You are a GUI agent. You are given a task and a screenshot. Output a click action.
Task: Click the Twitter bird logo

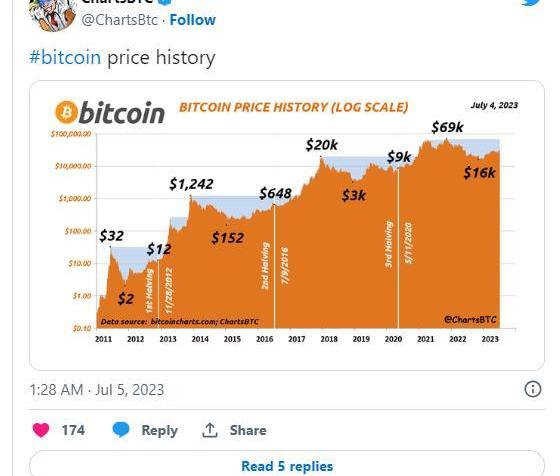coord(532,3)
